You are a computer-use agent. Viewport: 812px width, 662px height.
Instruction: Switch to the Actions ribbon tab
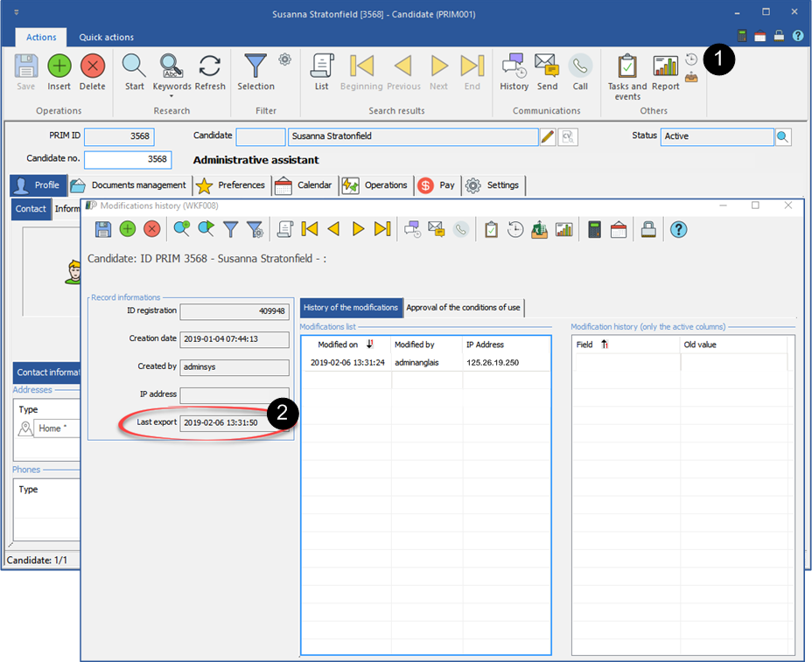click(41, 38)
